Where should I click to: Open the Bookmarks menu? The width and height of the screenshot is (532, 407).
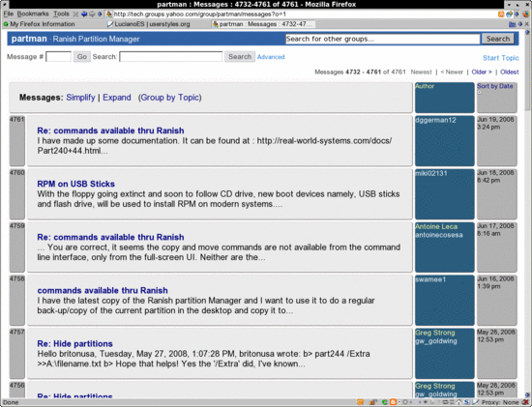point(33,14)
